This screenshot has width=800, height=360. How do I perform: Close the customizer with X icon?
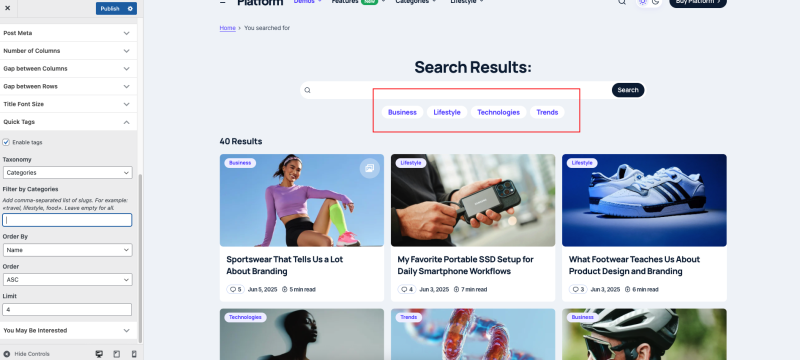tap(7, 8)
